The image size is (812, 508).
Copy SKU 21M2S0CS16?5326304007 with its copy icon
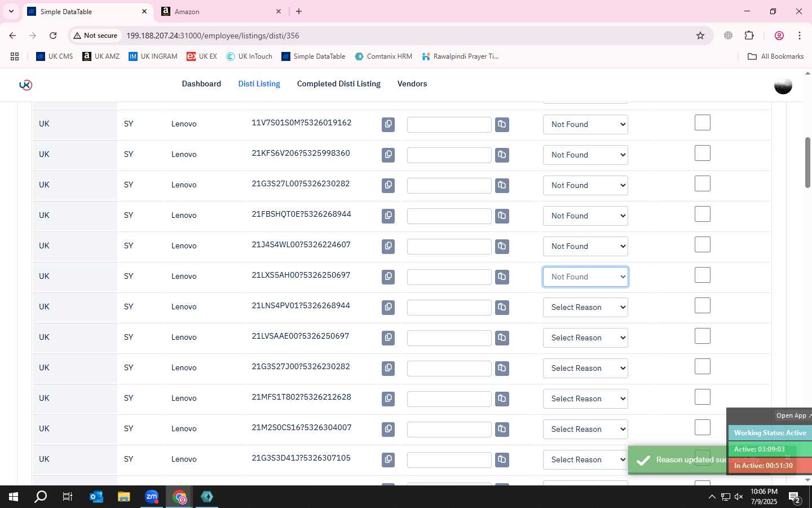tap(388, 429)
